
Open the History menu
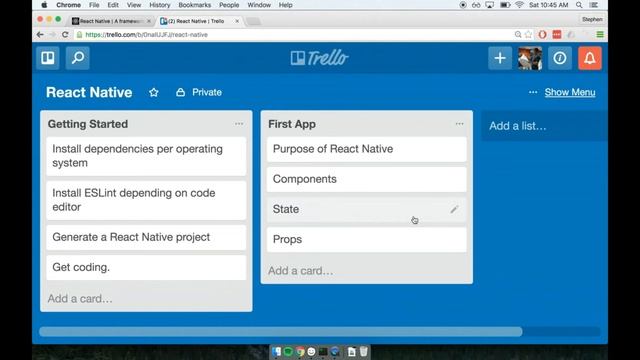click(x=160, y=5)
